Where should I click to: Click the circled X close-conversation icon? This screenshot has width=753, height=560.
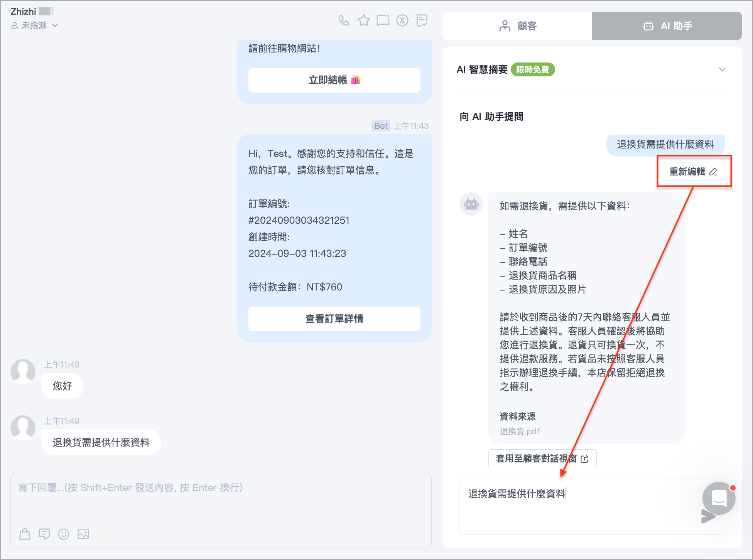402,20
